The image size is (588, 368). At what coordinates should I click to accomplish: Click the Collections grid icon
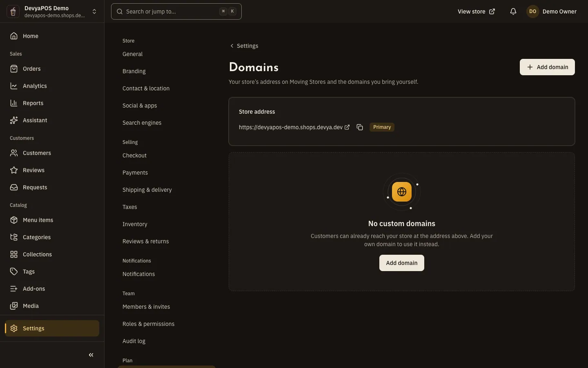(x=14, y=254)
